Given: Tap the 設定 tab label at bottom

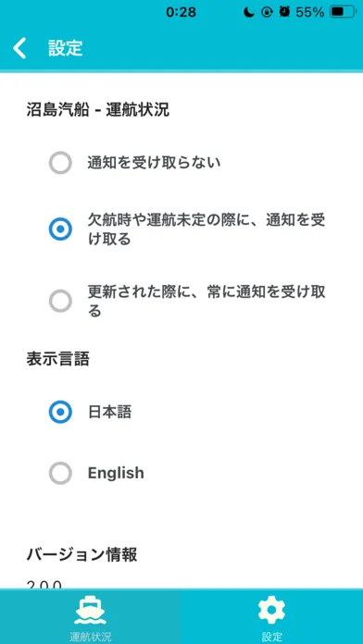Looking at the screenshot, I should pos(271,637).
